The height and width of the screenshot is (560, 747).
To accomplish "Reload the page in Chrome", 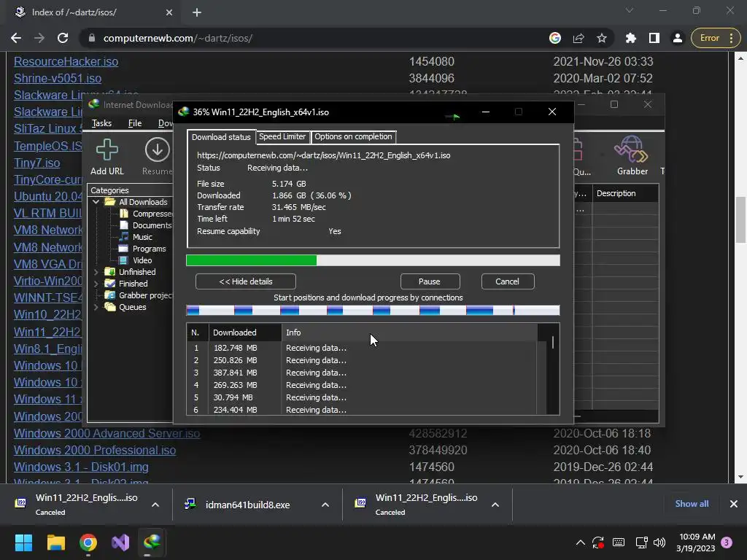I will [x=63, y=38].
